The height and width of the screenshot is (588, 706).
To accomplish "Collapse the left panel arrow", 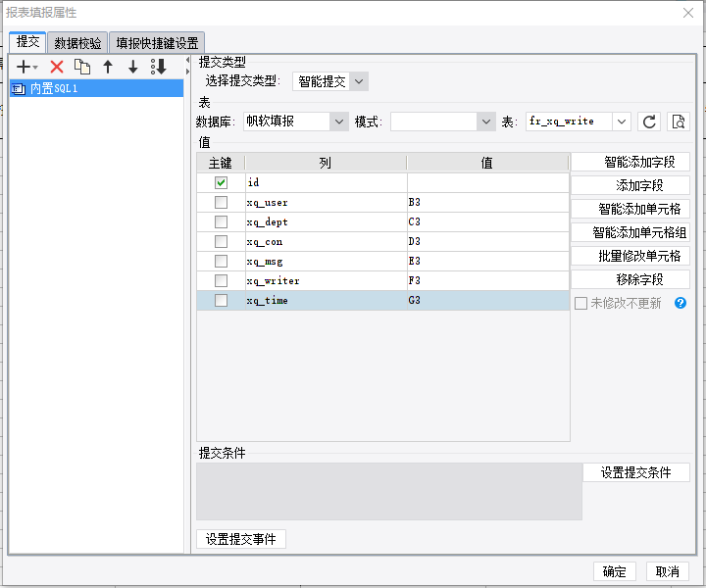I will point(187,60).
